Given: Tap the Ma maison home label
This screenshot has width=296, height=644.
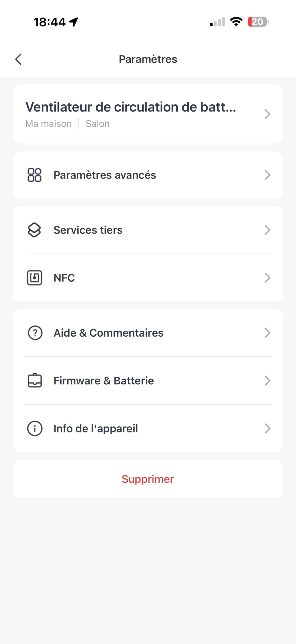Looking at the screenshot, I should [x=48, y=124].
